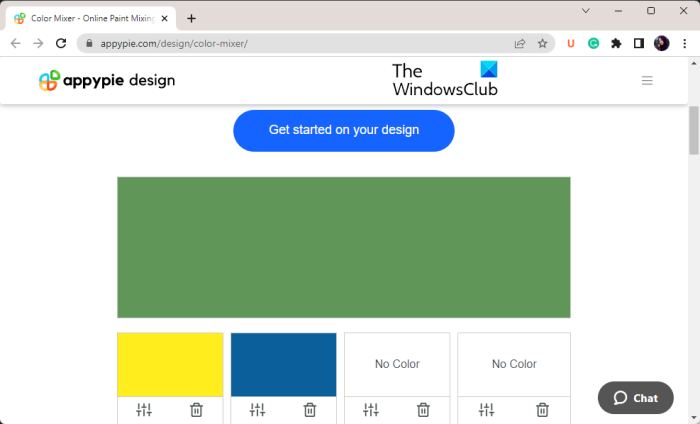Select the yellow color swatch

click(170, 364)
